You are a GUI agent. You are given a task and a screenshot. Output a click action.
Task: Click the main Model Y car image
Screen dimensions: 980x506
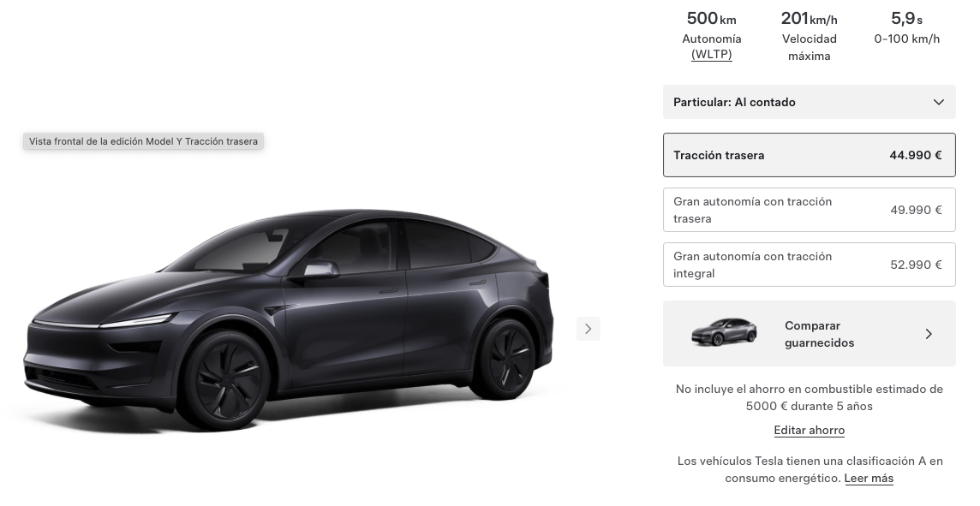point(289,320)
